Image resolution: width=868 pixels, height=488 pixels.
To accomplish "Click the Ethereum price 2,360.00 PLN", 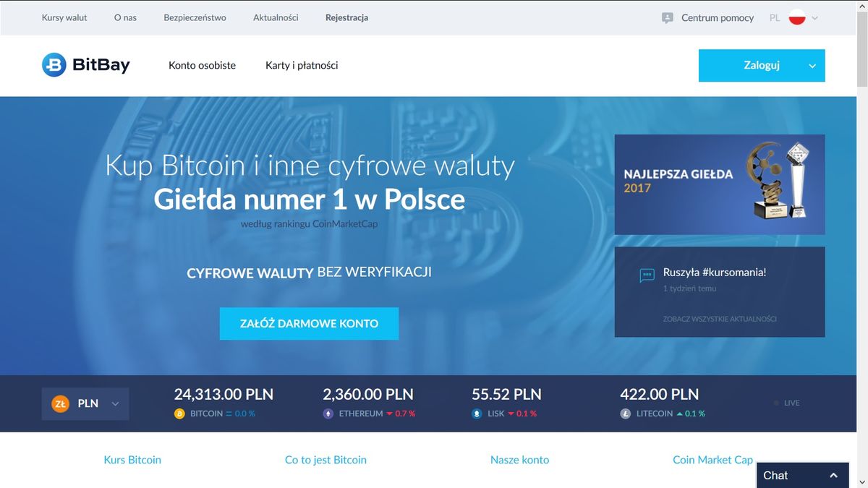I will point(368,394).
